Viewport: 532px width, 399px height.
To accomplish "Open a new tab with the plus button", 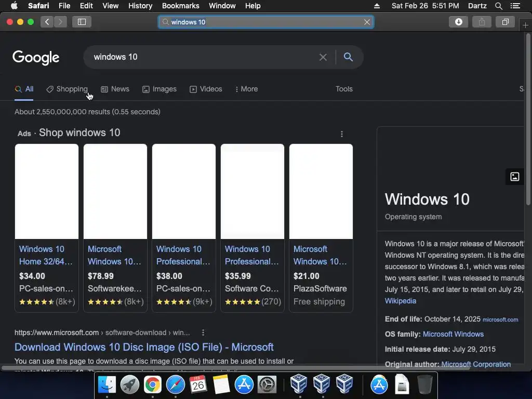I will coord(525,25).
